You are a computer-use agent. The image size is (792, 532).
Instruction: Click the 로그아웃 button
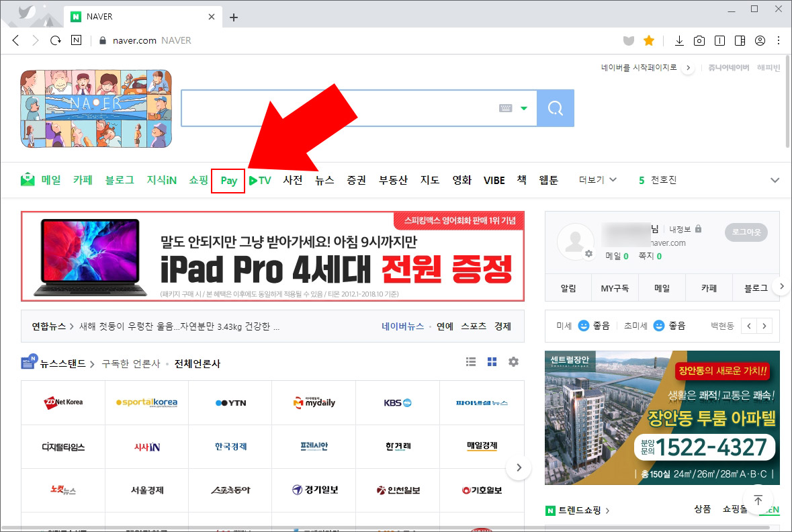point(746,232)
